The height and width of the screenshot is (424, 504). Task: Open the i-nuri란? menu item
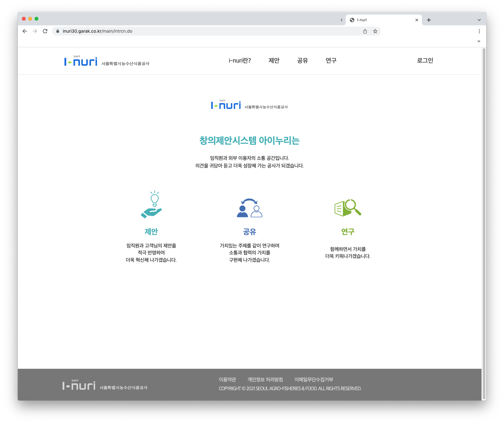tap(240, 61)
